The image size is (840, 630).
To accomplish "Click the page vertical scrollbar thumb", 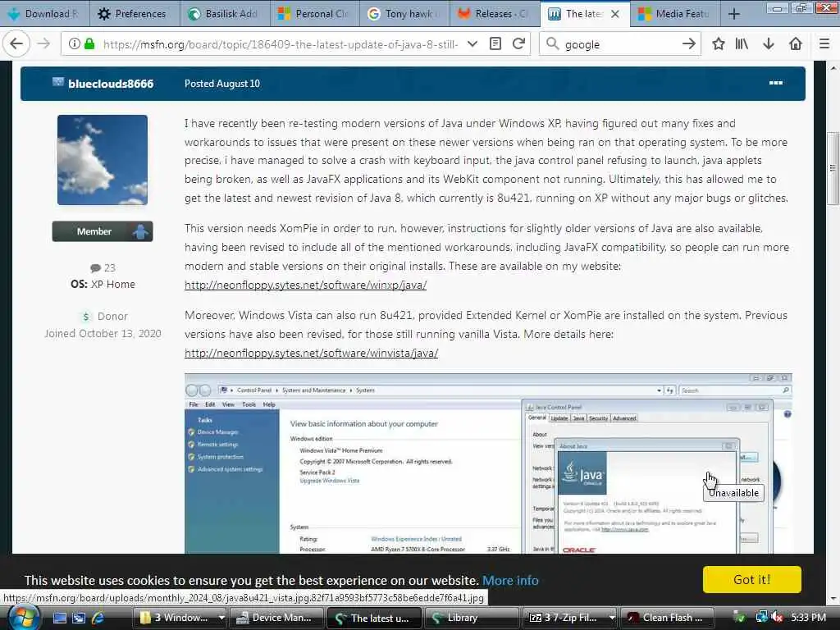I will click(833, 167).
